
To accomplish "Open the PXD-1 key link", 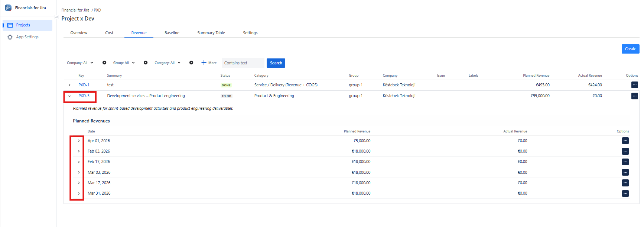I will (x=84, y=85).
